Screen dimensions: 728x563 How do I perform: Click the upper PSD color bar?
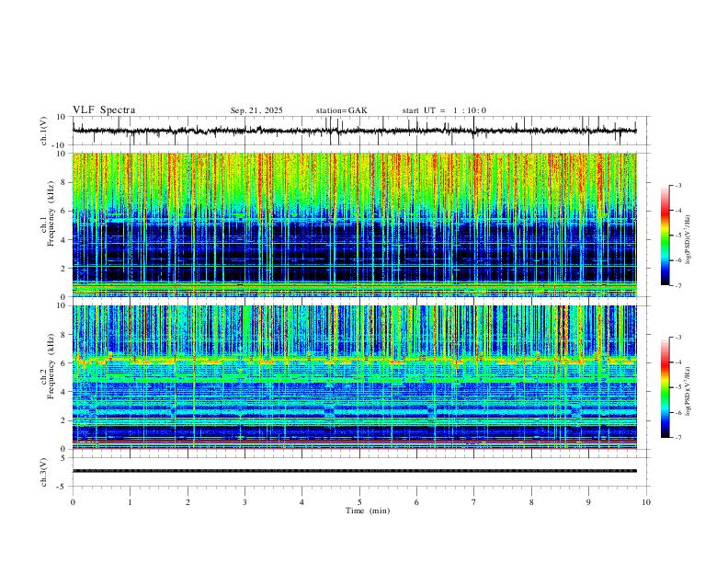[665, 236]
